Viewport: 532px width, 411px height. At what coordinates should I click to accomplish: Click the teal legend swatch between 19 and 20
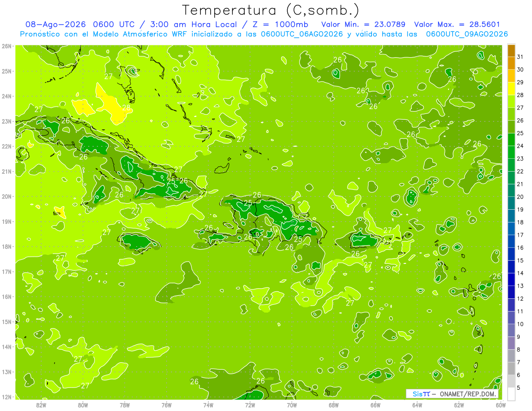coord(511,203)
